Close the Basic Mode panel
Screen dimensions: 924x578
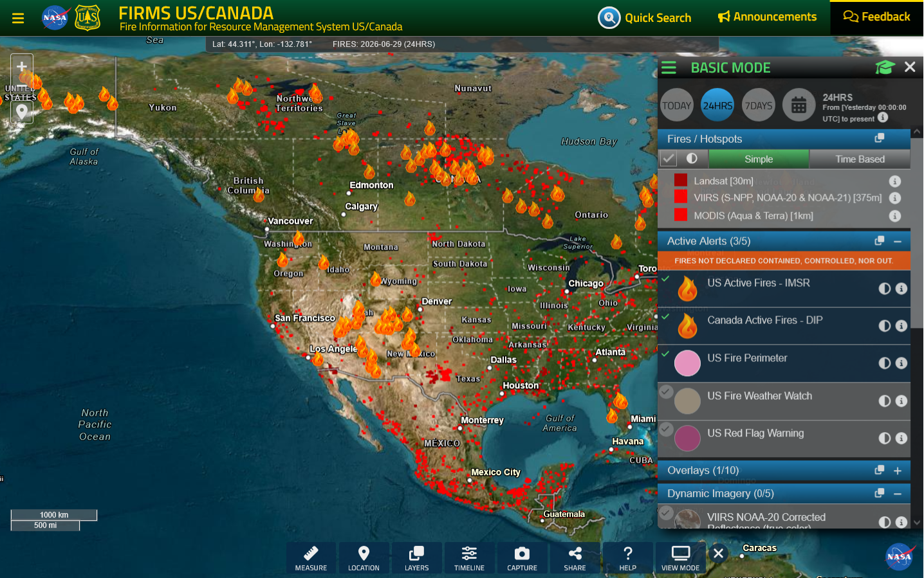click(910, 67)
